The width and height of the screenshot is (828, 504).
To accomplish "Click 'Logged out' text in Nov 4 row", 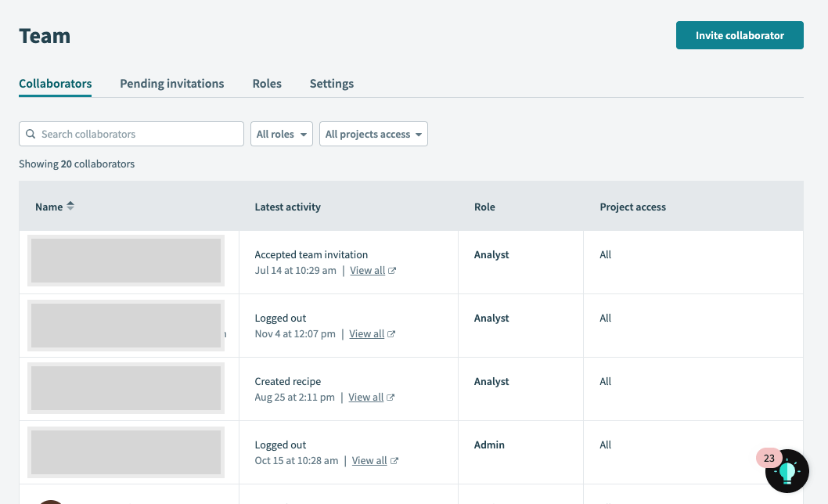I will click(x=280, y=318).
